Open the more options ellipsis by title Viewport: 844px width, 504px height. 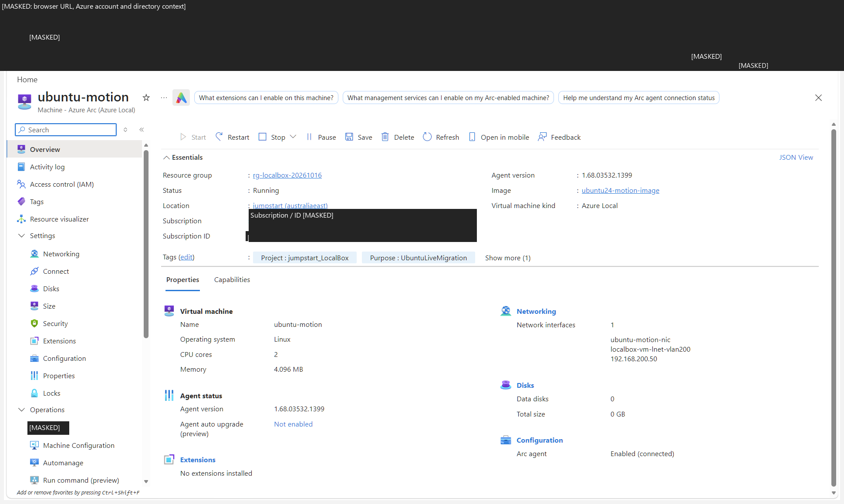point(164,97)
